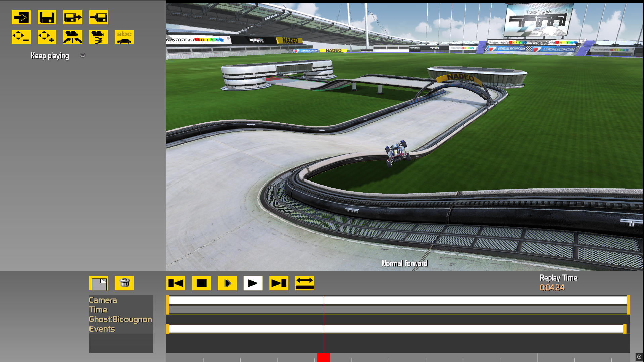
Task: Click the exit arrow icon
Action: (21, 17)
